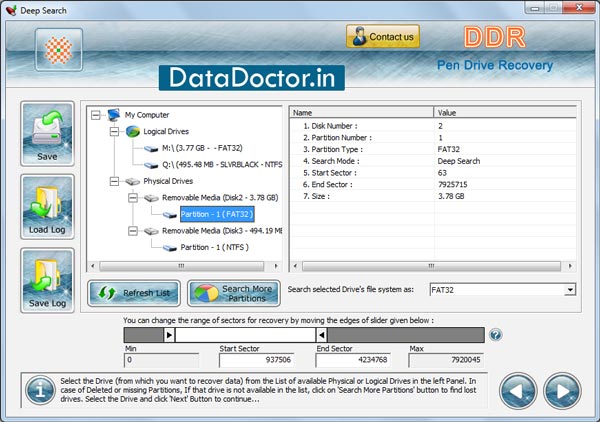The width and height of the screenshot is (600, 422).
Task: Click the Deep Search title bar icon
Action: [x=11, y=10]
